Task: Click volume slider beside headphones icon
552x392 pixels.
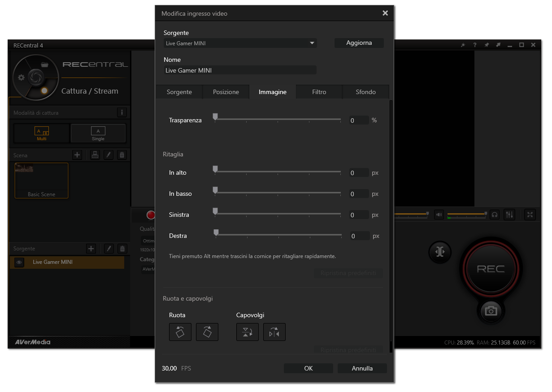Action: 467,215
